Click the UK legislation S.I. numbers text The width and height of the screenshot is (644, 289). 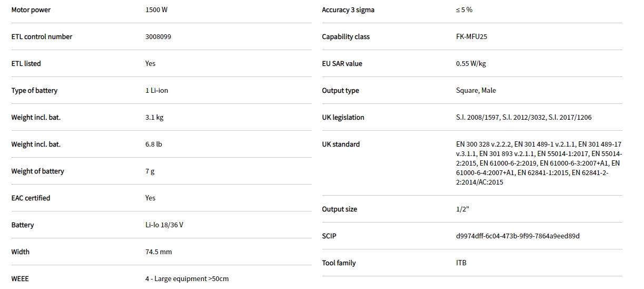coord(523,118)
